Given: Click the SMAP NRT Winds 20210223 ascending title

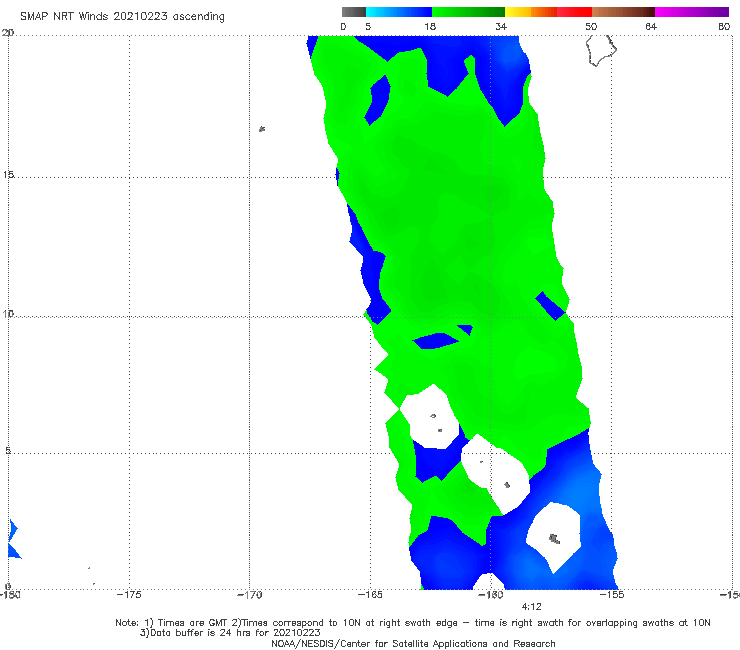Looking at the screenshot, I should 122,16.
